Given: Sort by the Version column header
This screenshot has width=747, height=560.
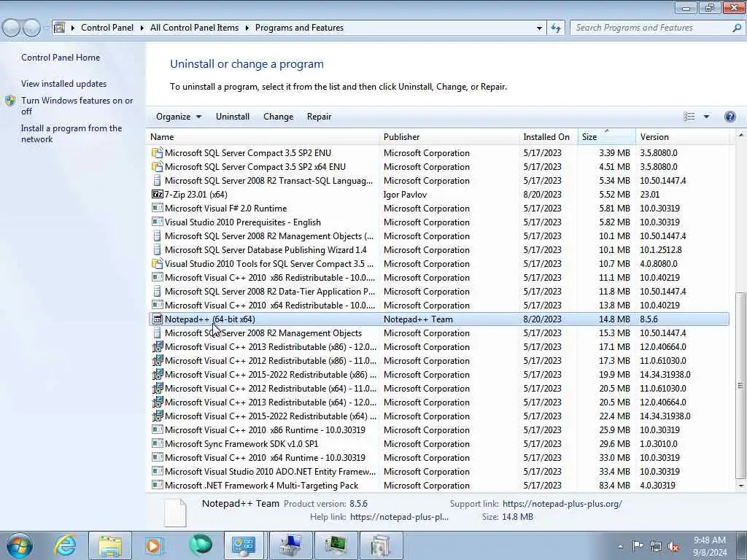Looking at the screenshot, I should pos(683,137).
